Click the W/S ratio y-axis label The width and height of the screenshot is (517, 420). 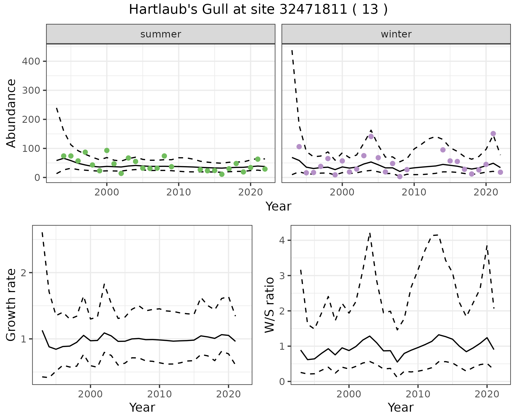click(270, 305)
